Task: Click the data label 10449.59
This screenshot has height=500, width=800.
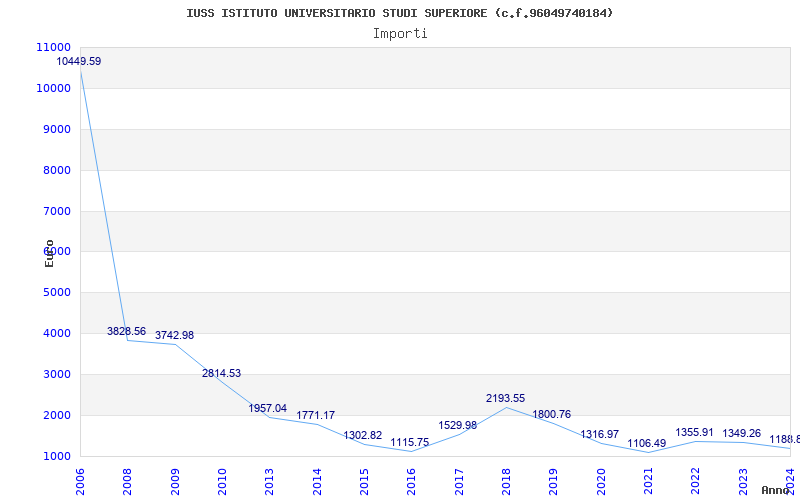Action: [79, 61]
